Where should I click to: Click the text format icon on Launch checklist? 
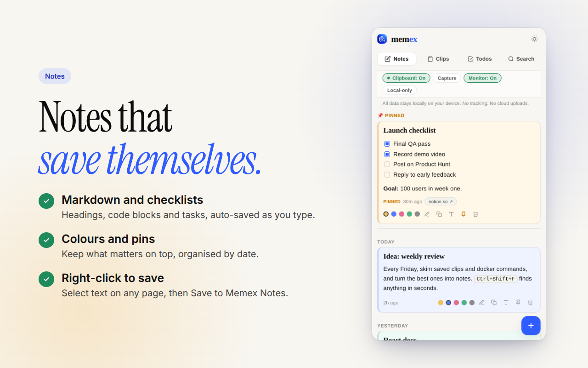[451, 214]
